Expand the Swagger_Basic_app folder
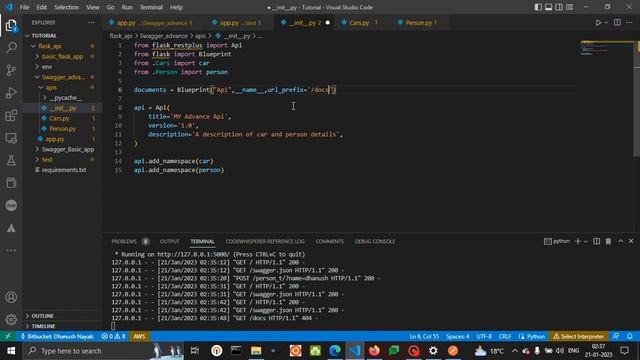This screenshot has height=360, width=640. (62, 149)
